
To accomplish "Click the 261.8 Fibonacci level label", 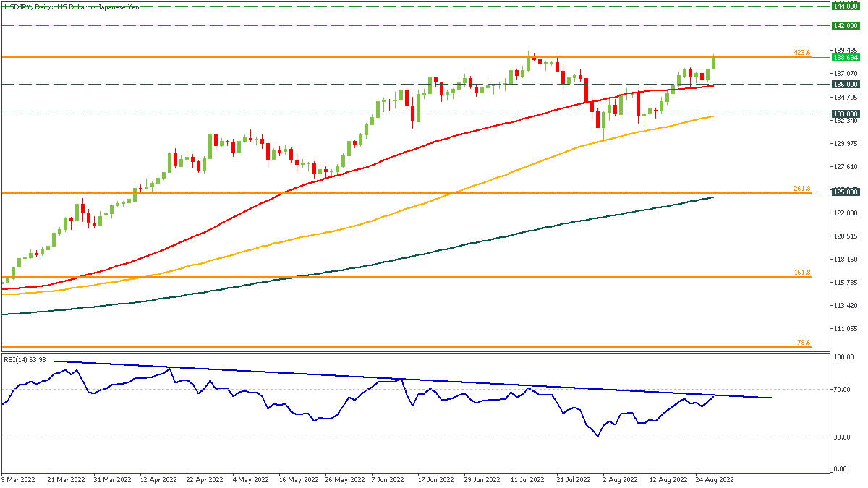I will coord(801,188).
